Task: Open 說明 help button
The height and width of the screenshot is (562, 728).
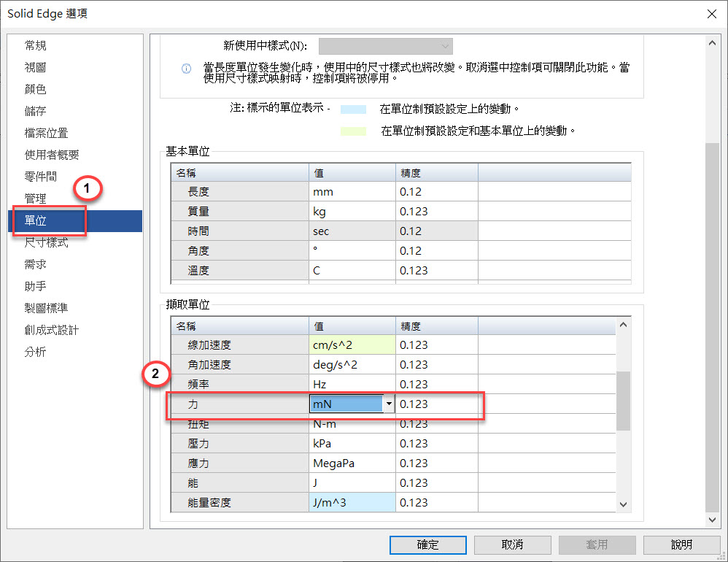Action: [x=681, y=544]
